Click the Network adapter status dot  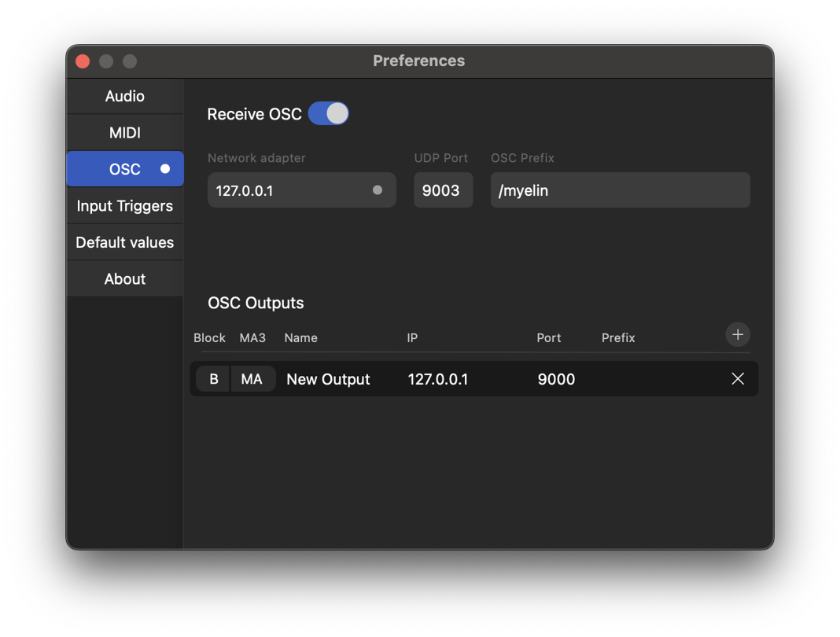pos(378,190)
